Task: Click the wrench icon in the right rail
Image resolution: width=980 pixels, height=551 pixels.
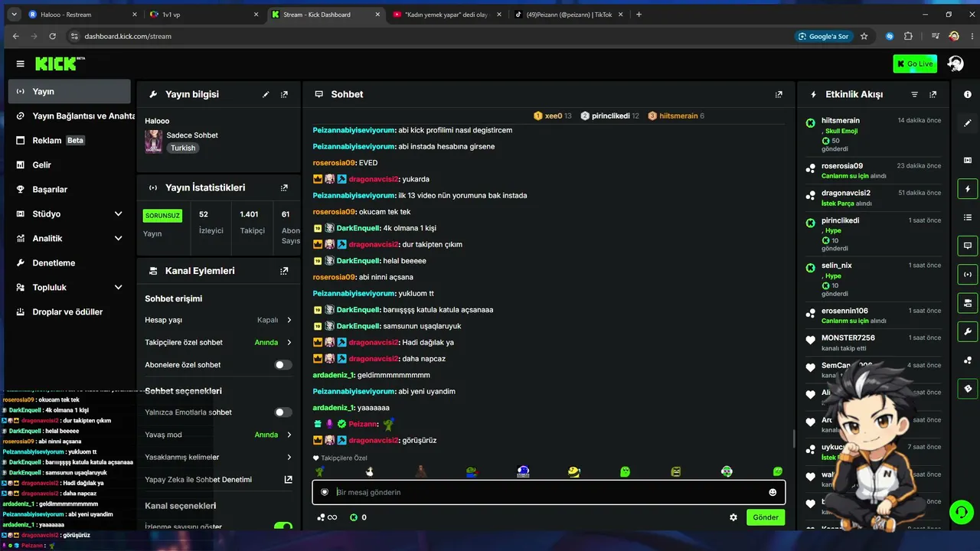Action: [968, 331]
